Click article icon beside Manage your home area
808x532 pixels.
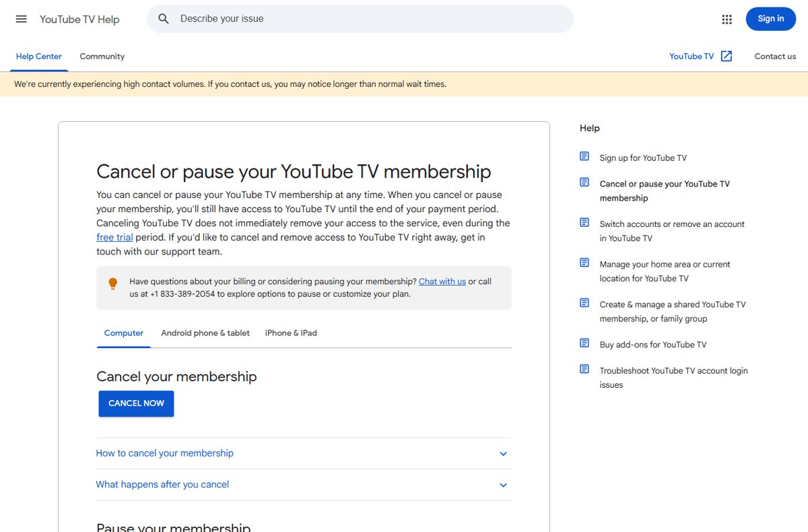[x=584, y=263]
